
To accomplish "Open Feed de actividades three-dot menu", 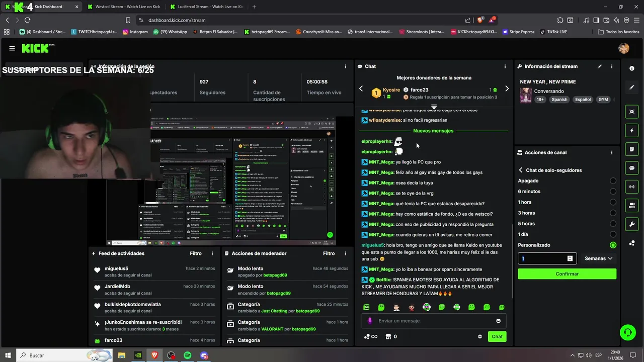I will click(212, 253).
